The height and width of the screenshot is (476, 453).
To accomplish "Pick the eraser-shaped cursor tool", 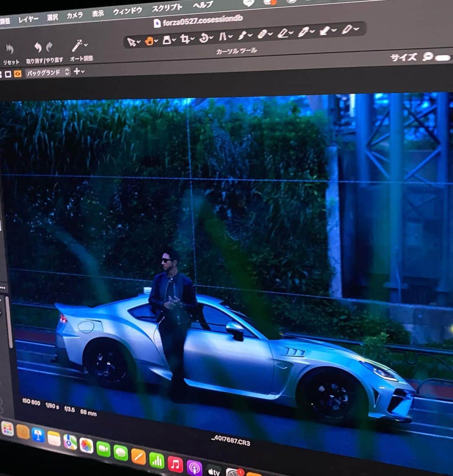I will coord(262,34).
